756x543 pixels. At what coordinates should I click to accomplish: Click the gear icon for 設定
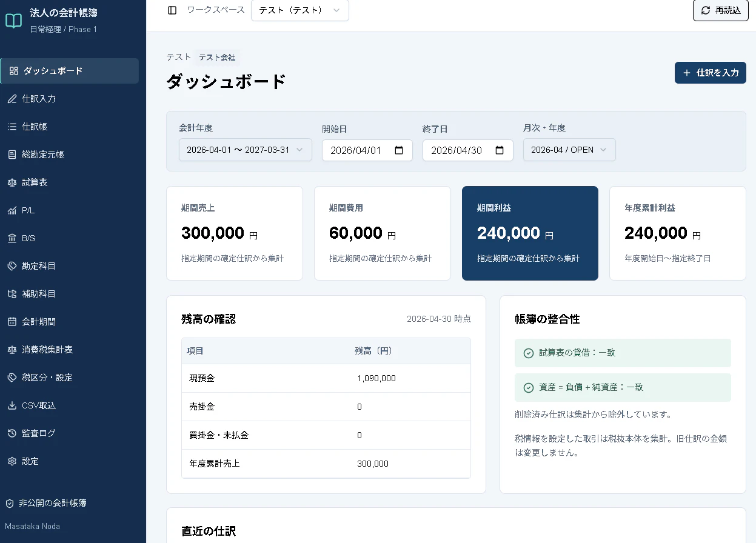[12, 461]
